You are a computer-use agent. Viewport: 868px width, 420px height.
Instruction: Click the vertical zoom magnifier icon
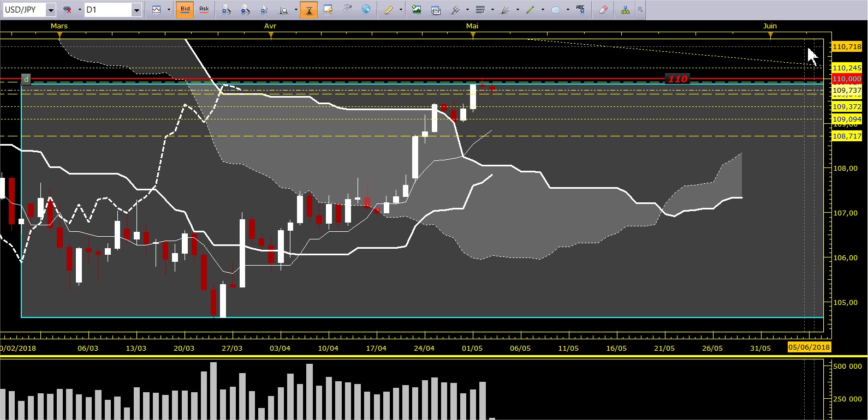tap(284, 10)
